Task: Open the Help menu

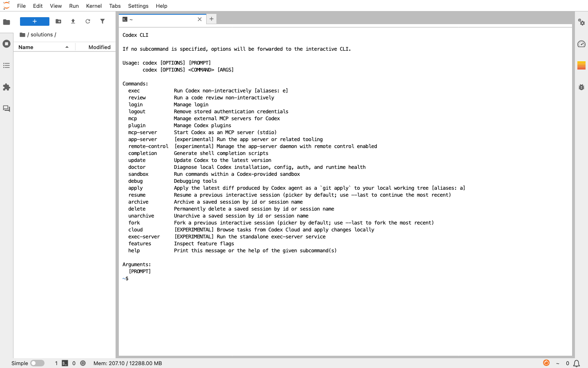Action: [162, 6]
